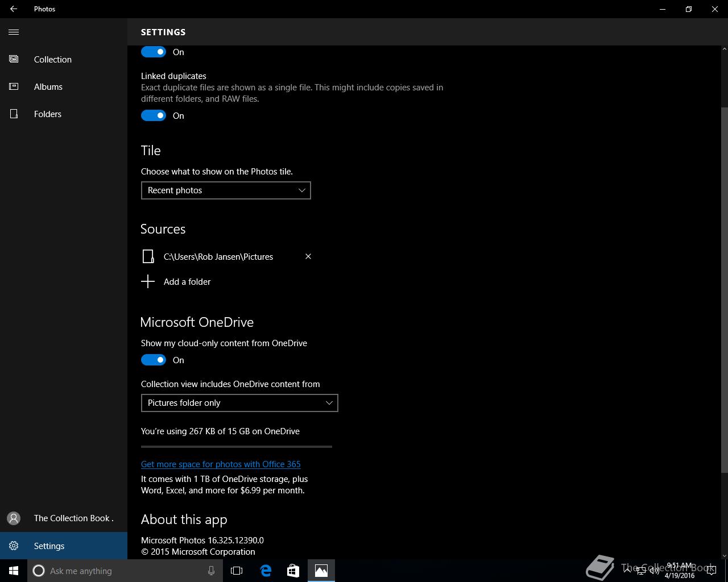
Task: Click the Photos app taskbar icon
Action: [x=321, y=571]
